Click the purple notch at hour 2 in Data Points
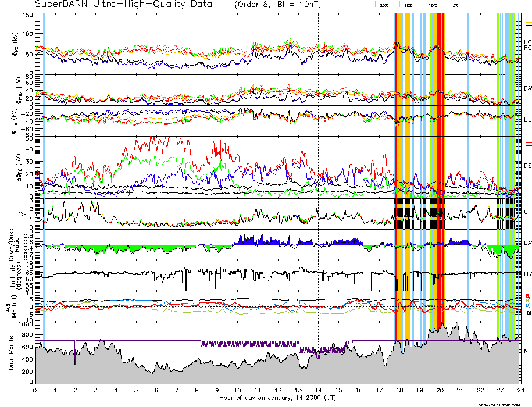The height and width of the screenshot is (407, 532). pyautogui.click(x=76, y=347)
